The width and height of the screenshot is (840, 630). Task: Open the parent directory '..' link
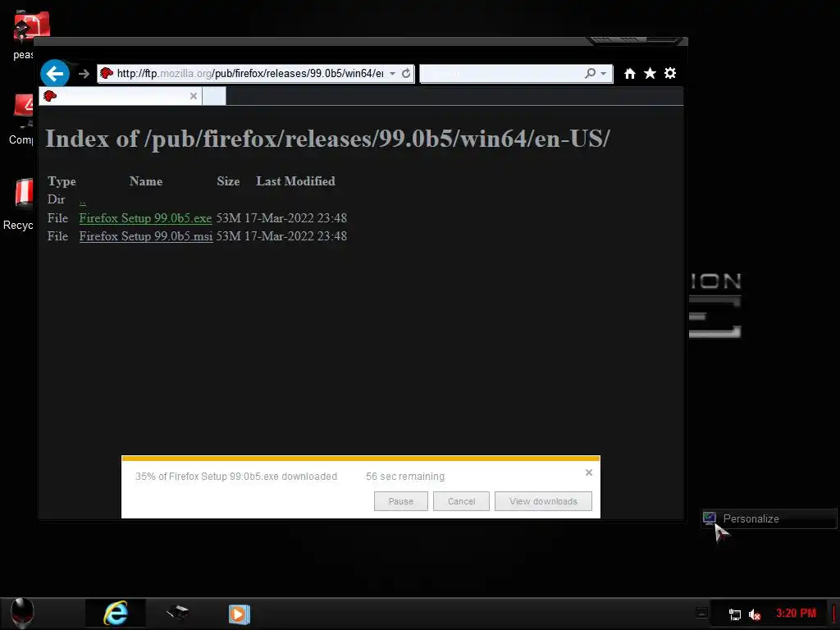[83, 201]
